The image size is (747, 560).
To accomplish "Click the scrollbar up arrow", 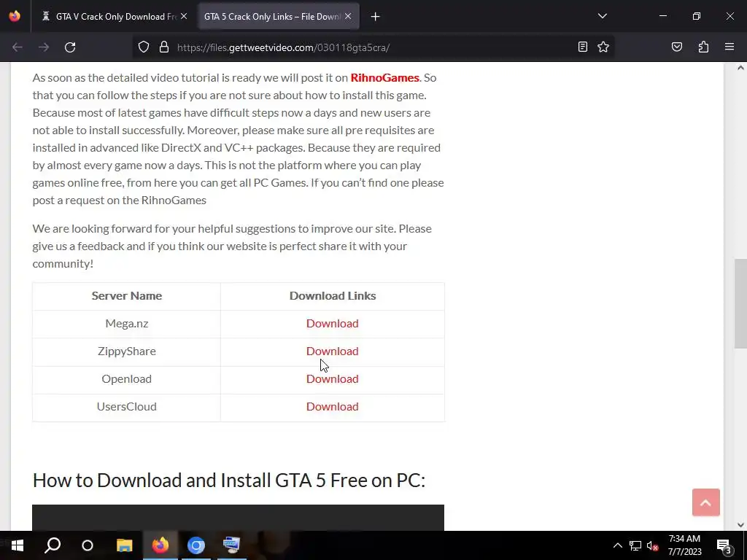I will (x=741, y=68).
